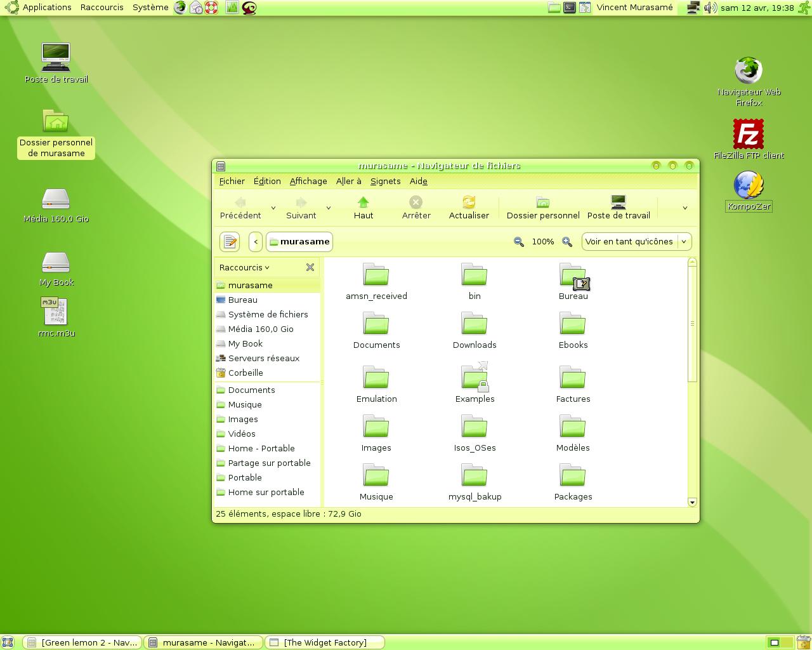This screenshot has height=650, width=812.
Task: Open the Fichier menu
Action: (x=232, y=181)
